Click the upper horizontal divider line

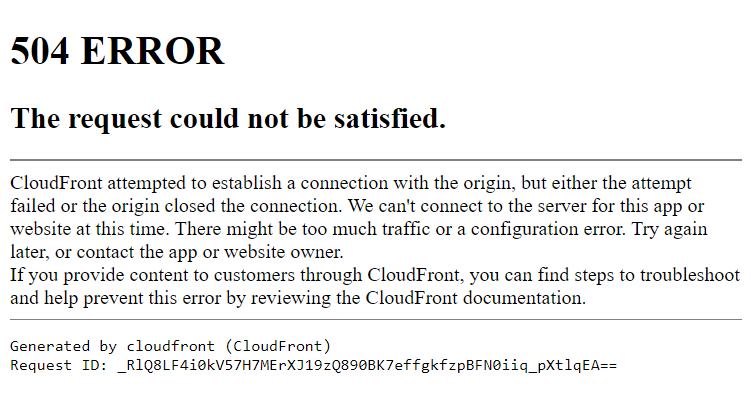click(x=376, y=160)
